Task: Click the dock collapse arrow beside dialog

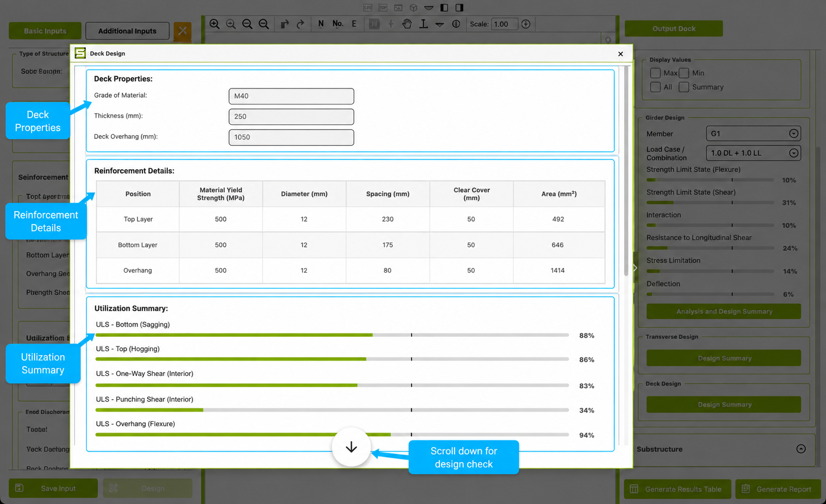Action: [635, 268]
